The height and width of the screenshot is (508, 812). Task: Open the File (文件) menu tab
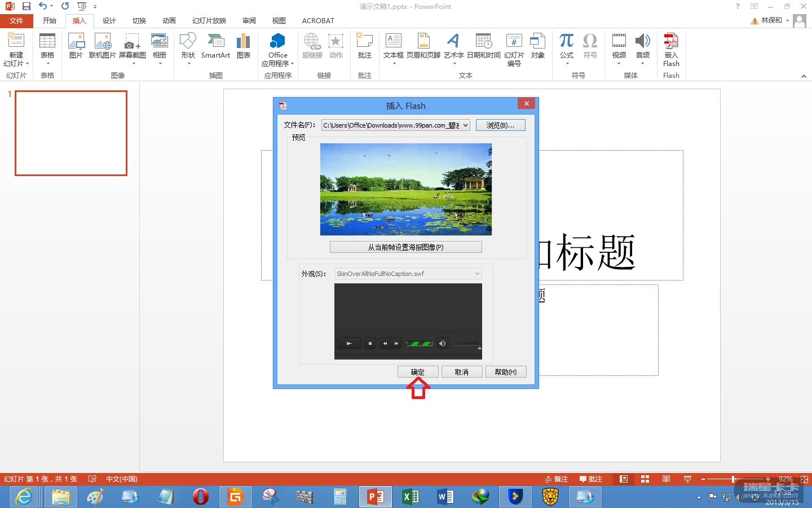click(16, 21)
